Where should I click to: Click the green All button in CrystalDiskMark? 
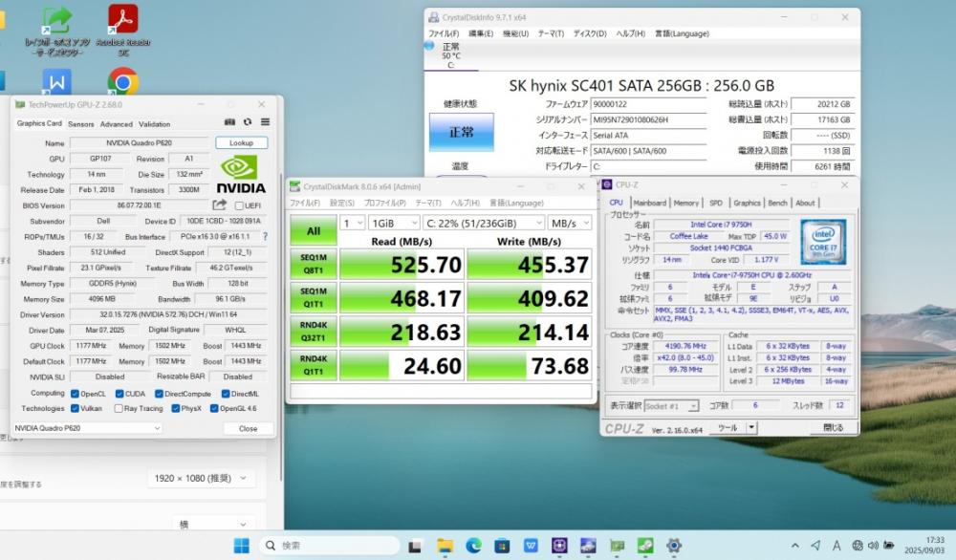(314, 231)
